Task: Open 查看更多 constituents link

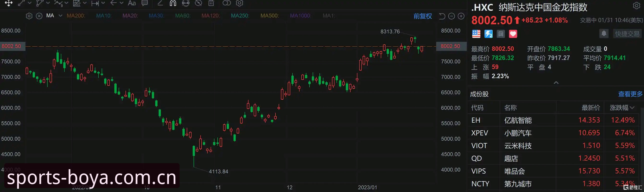Action: [630, 94]
